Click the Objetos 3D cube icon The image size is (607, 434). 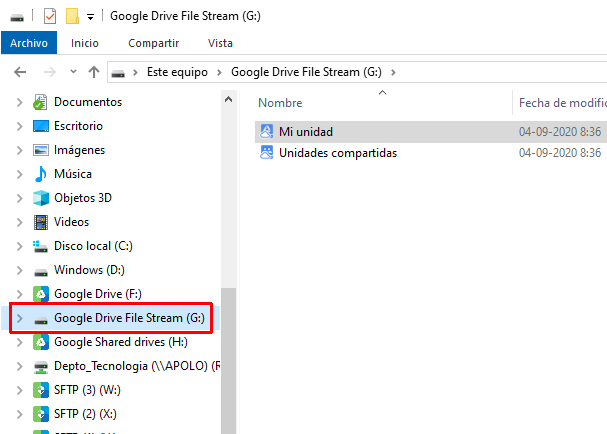(41, 198)
